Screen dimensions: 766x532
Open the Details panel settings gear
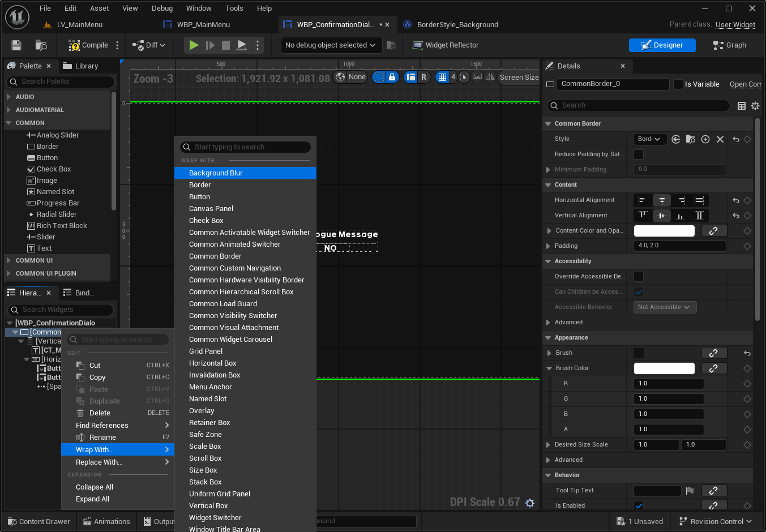pyautogui.click(x=755, y=106)
